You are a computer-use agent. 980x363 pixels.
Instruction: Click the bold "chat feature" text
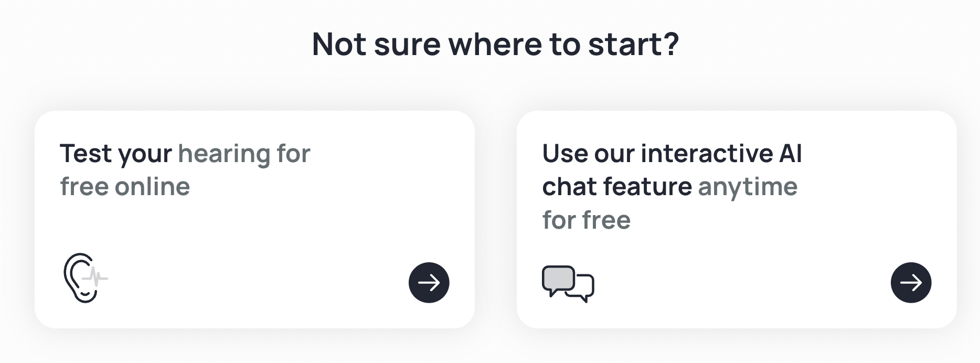[x=617, y=187]
